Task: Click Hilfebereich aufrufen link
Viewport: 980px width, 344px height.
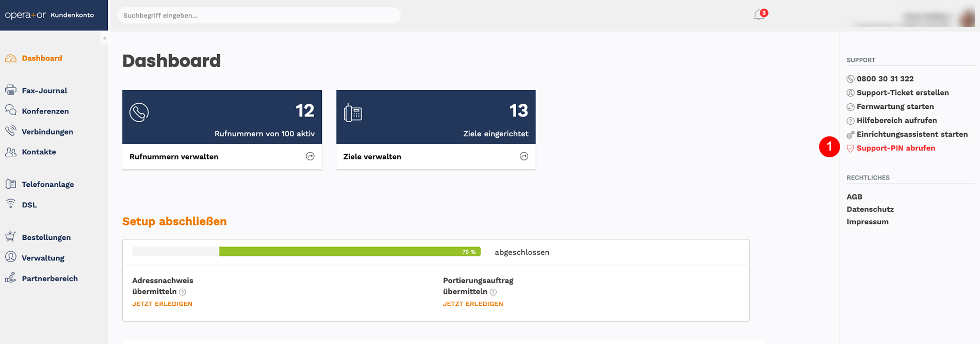Action: point(897,121)
